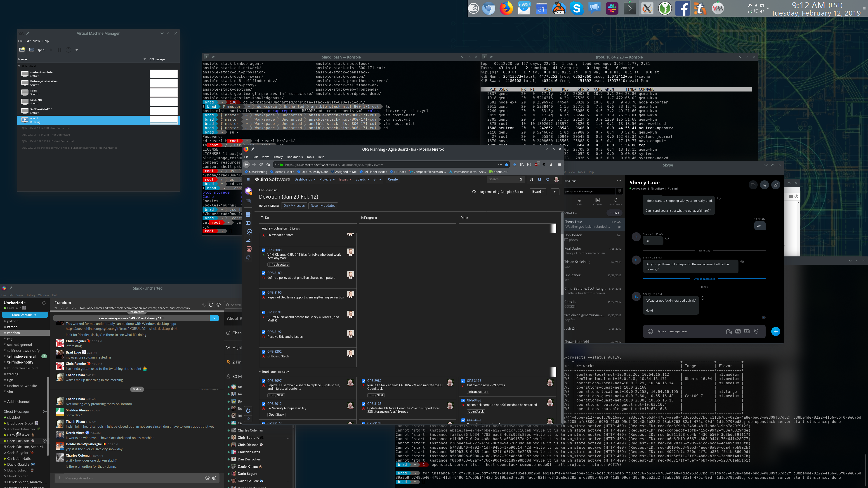Open Firefox hamburger menu
This screenshot has height=488, width=868.
(x=560, y=165)
